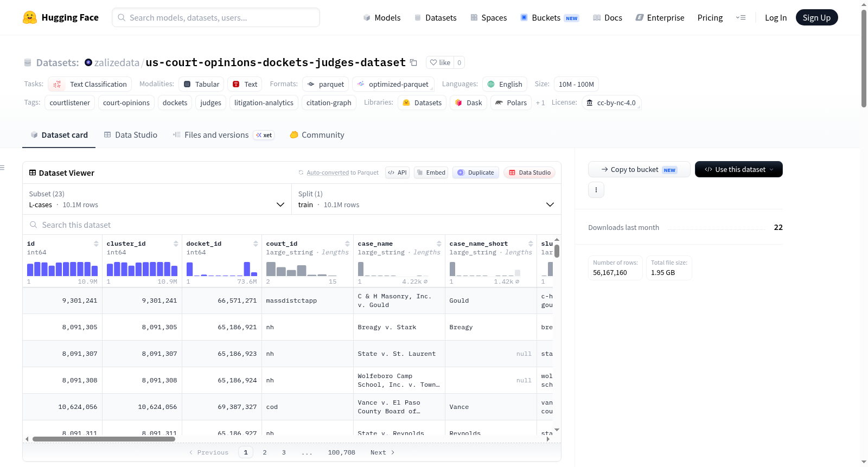Sort the cluster_id column
This screenshot has height=467, width=868.
click(x=176, y=244)
